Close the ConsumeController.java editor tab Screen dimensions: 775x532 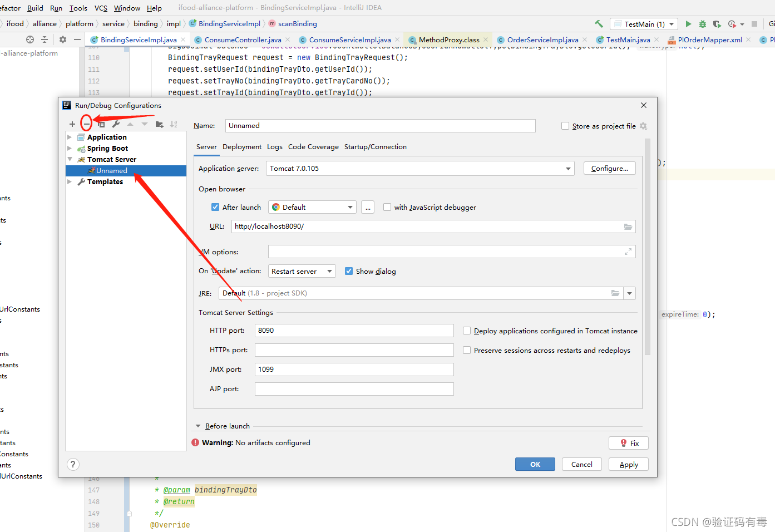[288, 40]
